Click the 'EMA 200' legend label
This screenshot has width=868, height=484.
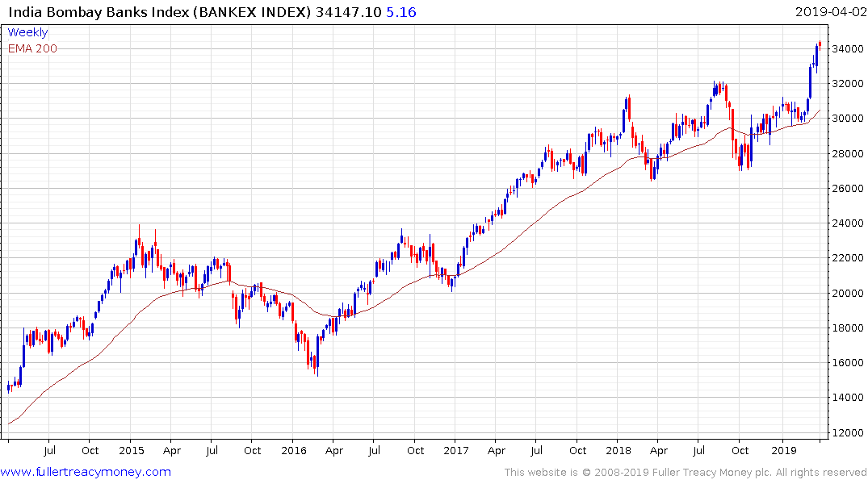coord(32,48)
